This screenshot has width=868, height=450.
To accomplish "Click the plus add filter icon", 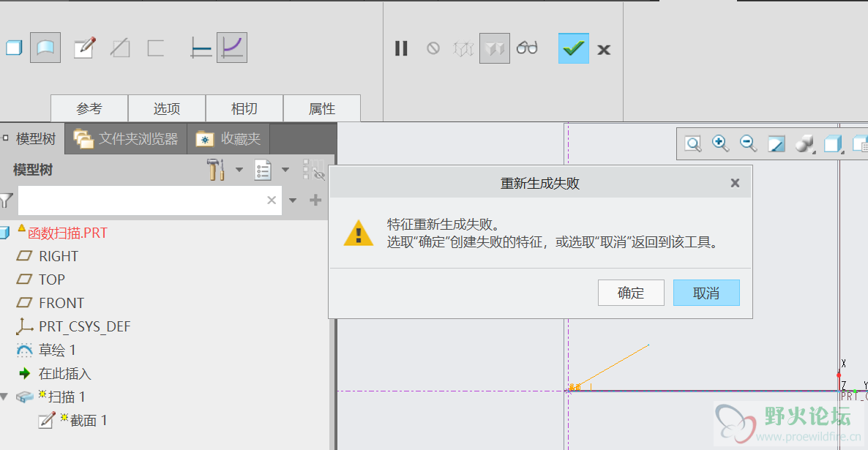I will (x=315, y=200).
